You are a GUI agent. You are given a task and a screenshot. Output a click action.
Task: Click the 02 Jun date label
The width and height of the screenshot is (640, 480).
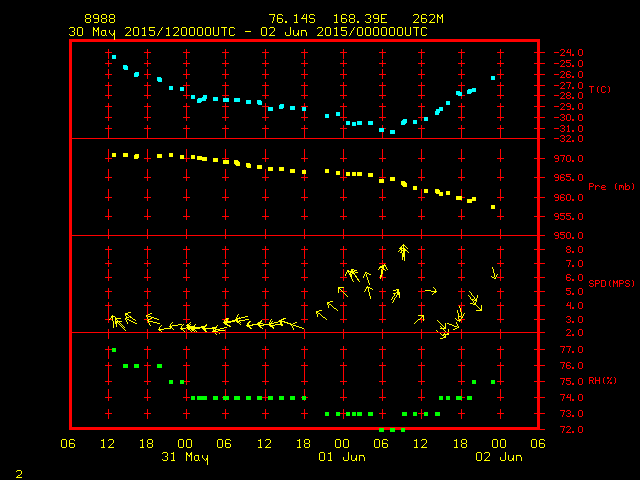[499, 457]
